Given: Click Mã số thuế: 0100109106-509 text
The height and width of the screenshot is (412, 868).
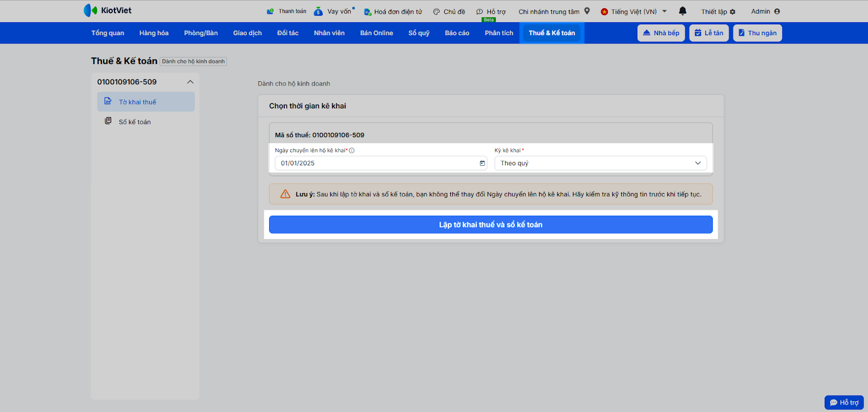Looking at the screenshot, I should [320, 135].
